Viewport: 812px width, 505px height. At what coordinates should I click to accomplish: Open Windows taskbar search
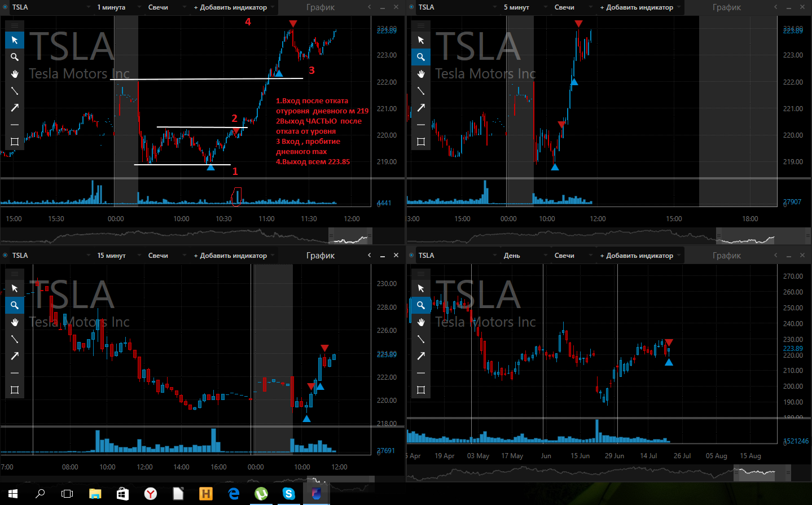pyautogui.click(x=40, y=494)
